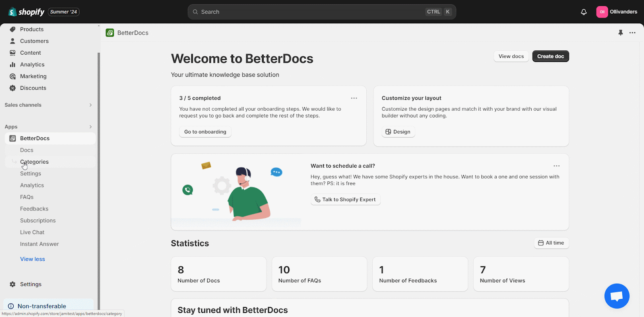This screenshot has height=317, width=644.
Task: Click the Analytics bar chart icon
Action: click(x=12, y=64)
